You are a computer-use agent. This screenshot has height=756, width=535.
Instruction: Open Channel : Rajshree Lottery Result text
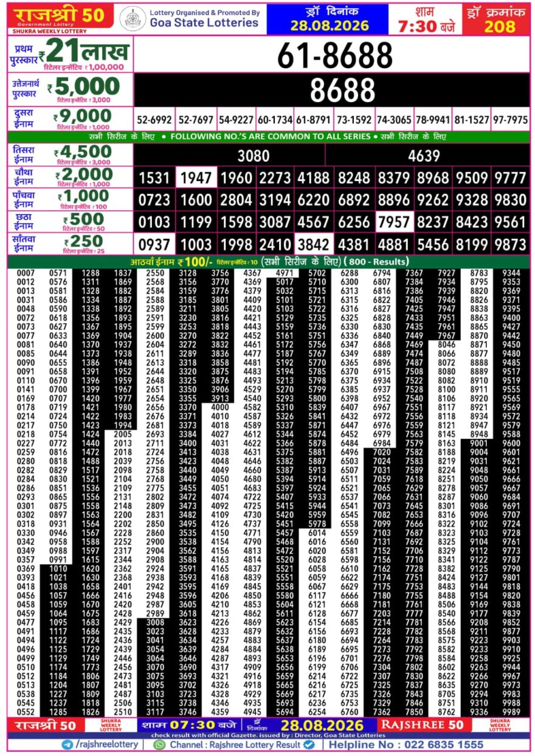pyautogui.click(x=235, y=744)
